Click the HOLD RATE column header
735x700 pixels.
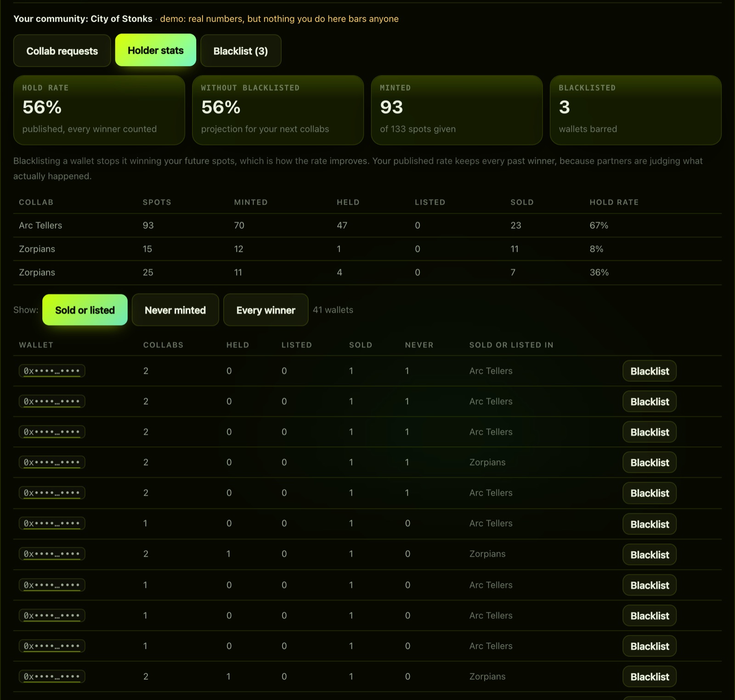click(x=614, y=202)
